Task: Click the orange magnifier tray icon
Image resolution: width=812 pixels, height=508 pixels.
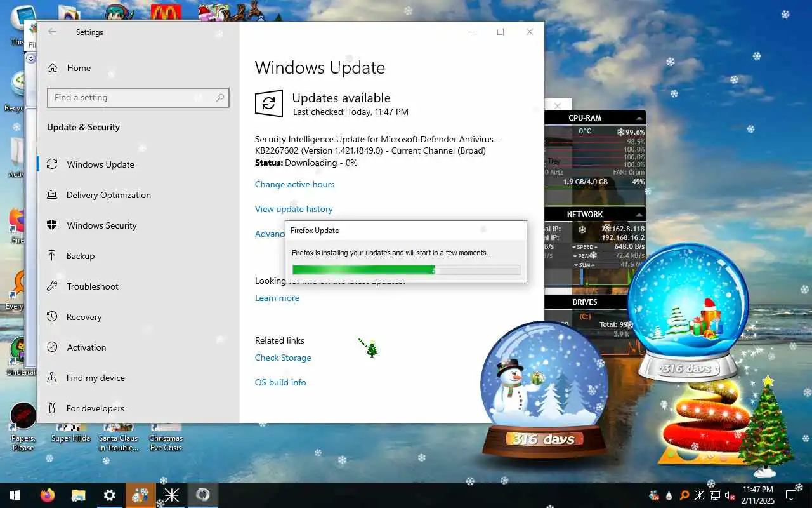Action: [x=684, y=495]
